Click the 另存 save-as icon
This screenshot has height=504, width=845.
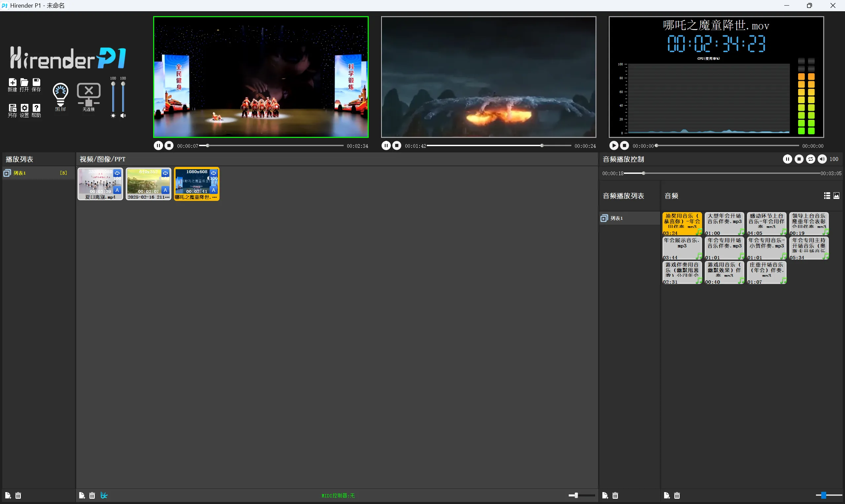pyautogui.click(x=12, y=108)
